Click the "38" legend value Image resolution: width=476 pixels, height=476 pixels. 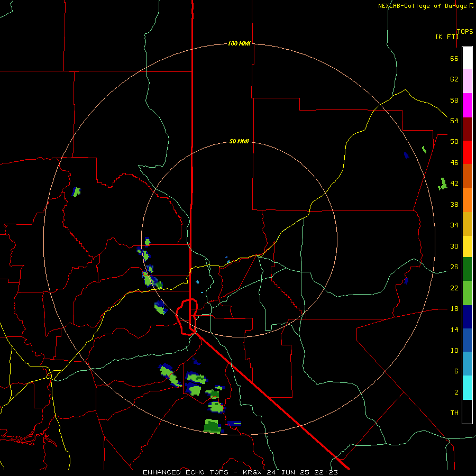click(x=454, y=204)
